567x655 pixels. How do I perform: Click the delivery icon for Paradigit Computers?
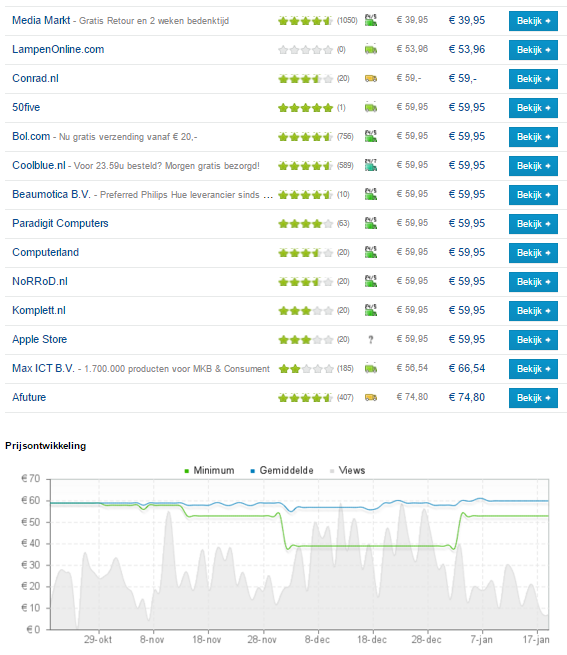point(371,223)
